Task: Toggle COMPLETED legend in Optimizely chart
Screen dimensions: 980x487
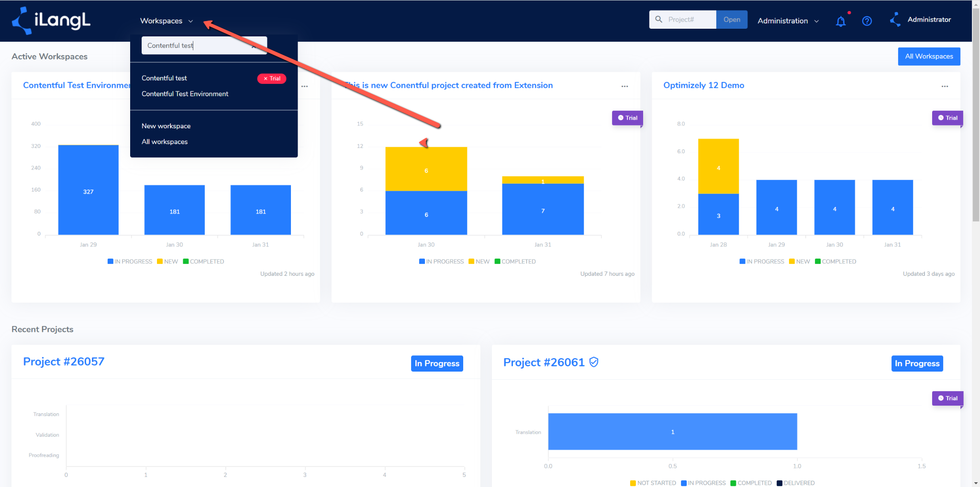Action: click(x=835, y=261)
